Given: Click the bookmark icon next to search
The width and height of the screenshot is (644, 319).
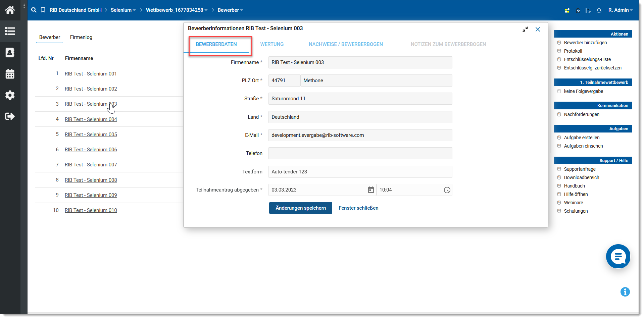Looking at the screenshot, I should (43, 10).
